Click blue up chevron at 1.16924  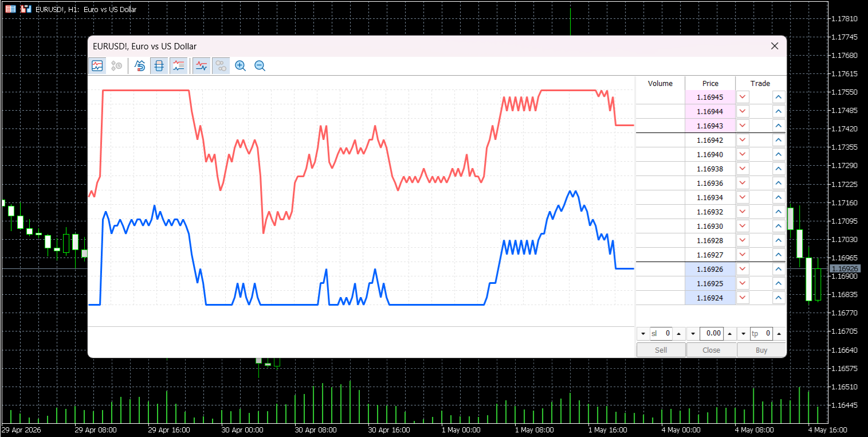coord(779,298)
